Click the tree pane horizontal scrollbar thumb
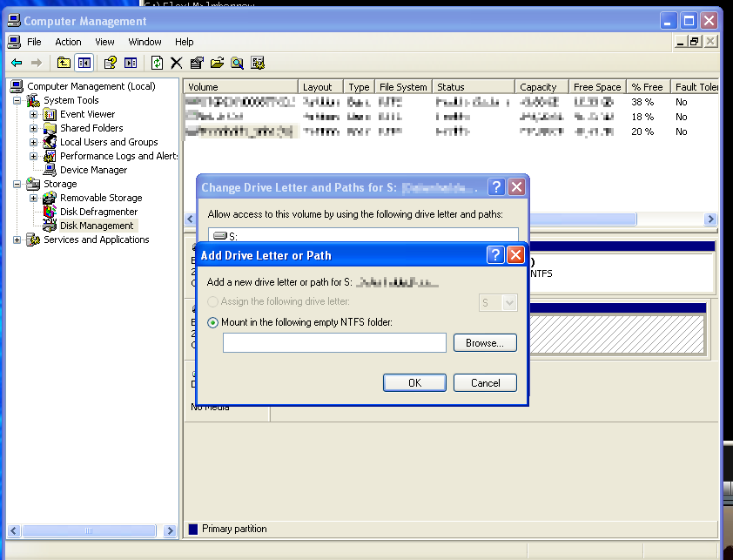 coord(89,530)
